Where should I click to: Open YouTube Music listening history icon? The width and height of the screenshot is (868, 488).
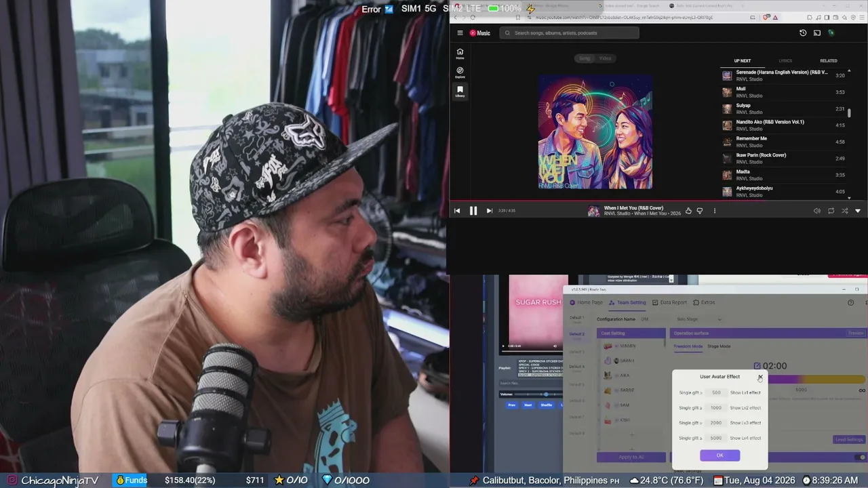pos(803,33)
